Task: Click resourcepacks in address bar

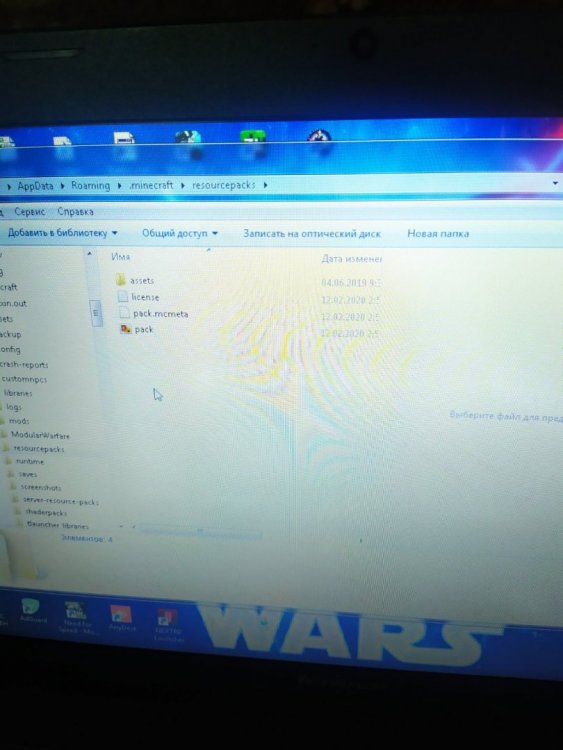Action: point(223,185)
